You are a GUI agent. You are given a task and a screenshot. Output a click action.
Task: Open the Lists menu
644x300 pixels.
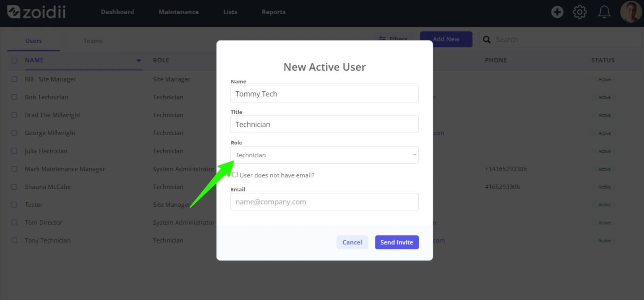coord(230,12)
